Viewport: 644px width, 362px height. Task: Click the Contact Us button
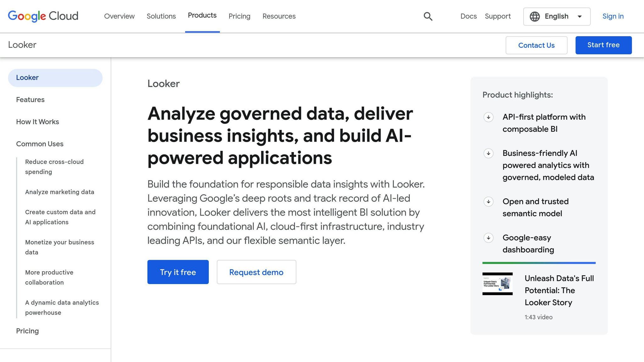pyautogui.click(x=536, y=45)
